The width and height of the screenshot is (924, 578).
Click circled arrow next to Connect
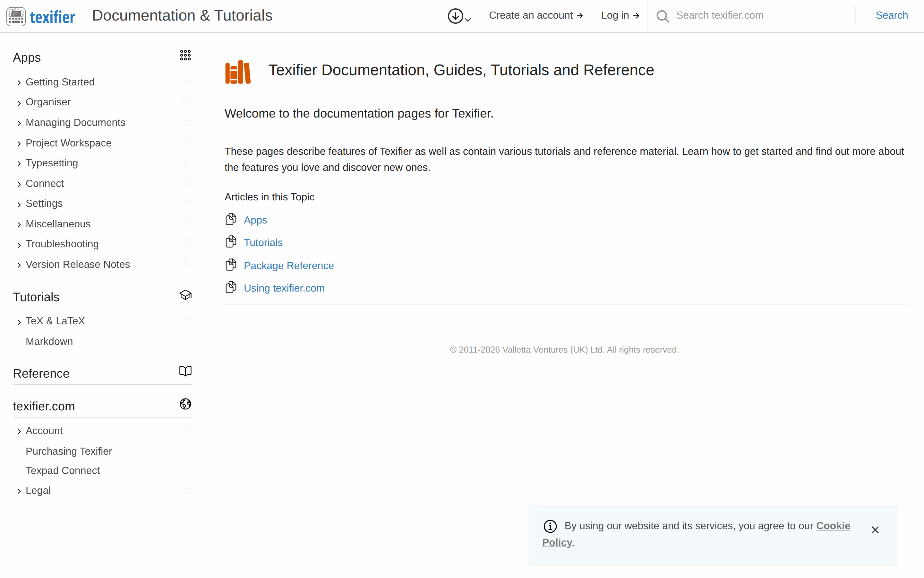pos(186,181)
